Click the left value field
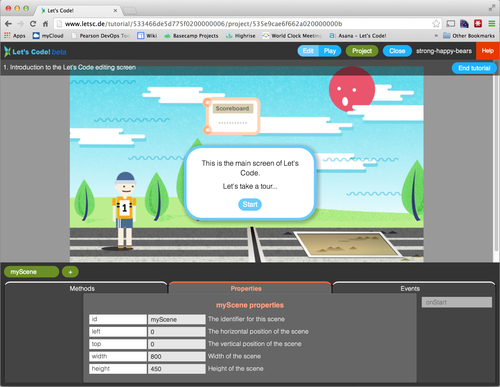The image size is (500, 387). [x=176, y=332]
